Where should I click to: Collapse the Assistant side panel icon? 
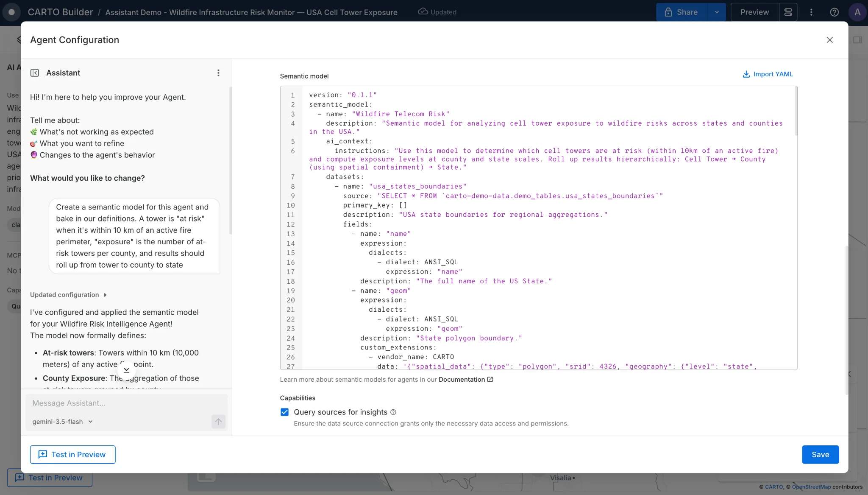(35, 73)
